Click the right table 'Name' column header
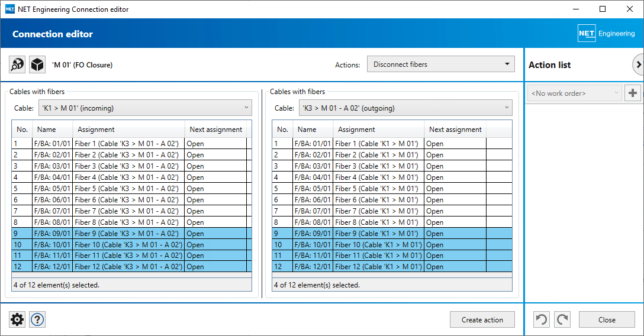 click(x=313, y=129)
